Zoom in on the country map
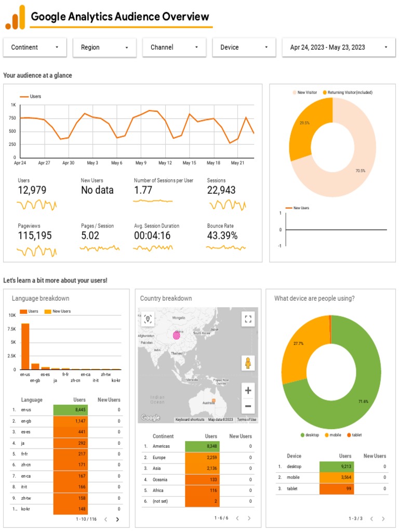399x532 pixels. 248,391
